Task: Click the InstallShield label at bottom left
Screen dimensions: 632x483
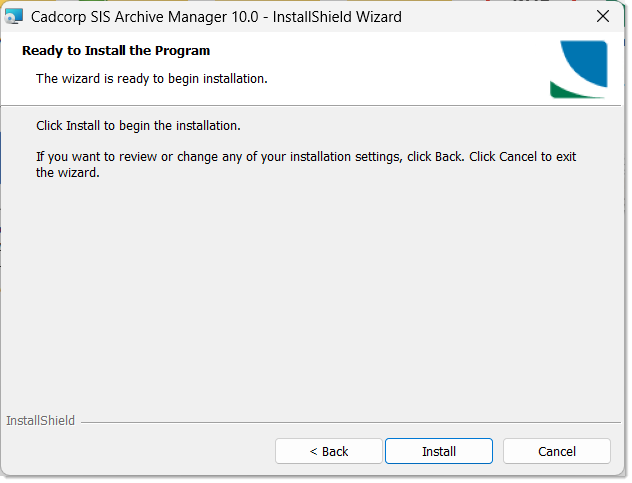Action: click(40, 421)
